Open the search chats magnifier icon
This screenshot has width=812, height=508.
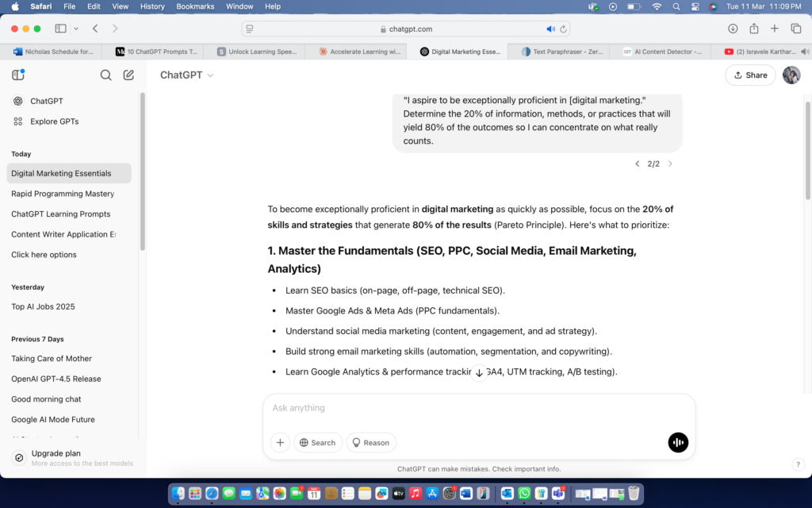(105, 75)
